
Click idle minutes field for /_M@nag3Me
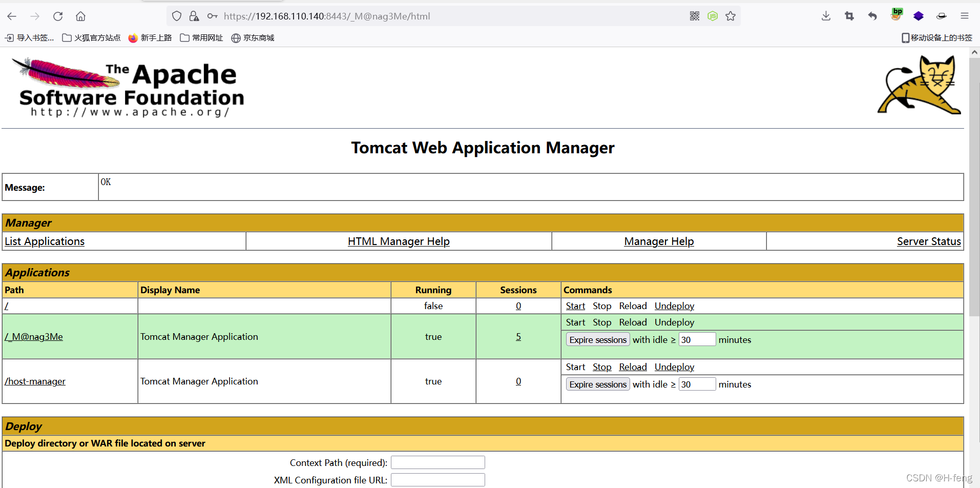(697, 340)
